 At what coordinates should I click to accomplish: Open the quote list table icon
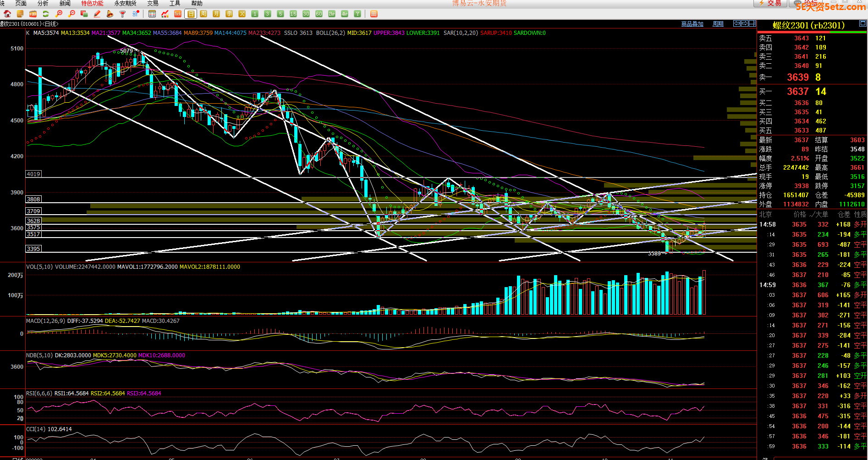point(152,14)
